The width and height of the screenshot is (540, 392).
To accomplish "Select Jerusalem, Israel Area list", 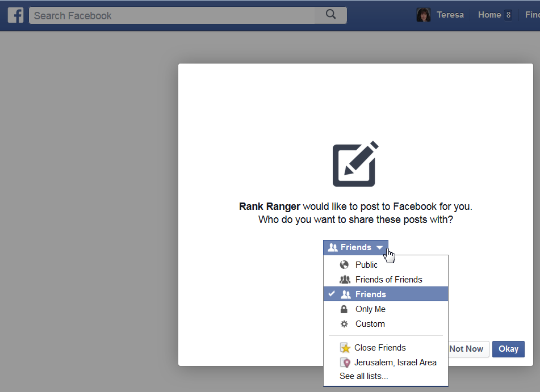I will 386,363.
